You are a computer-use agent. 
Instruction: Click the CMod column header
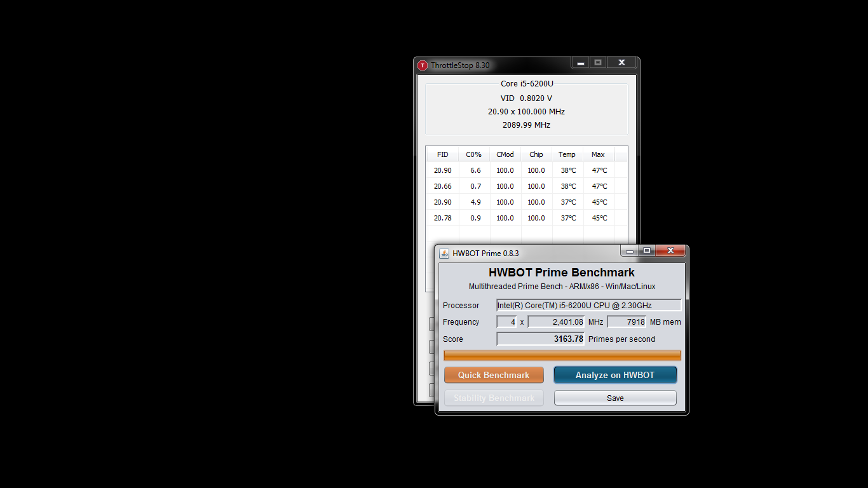coord(505,154)
